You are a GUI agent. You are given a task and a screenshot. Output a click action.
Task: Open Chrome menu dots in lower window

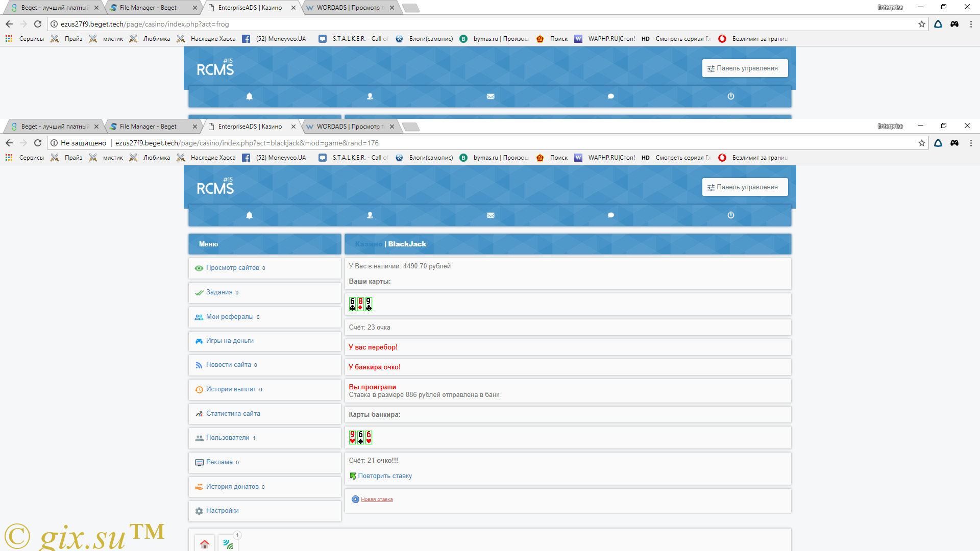coord(971,143)
